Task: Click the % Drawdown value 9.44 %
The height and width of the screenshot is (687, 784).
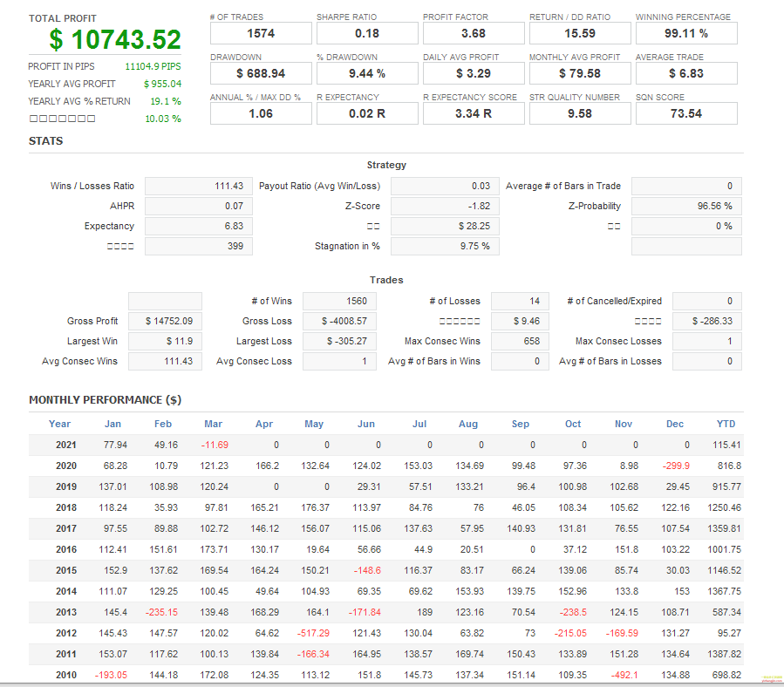Action: coord(367,73)
